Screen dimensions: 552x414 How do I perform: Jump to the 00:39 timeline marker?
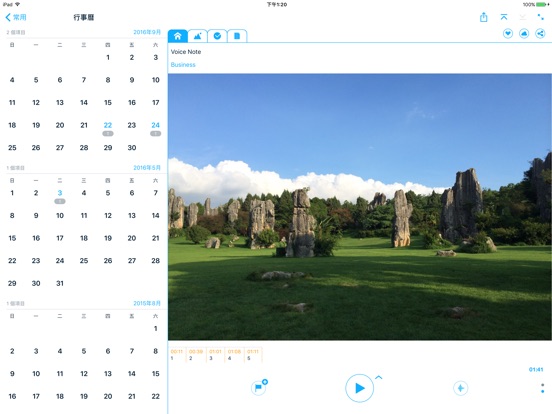[196, 355]
